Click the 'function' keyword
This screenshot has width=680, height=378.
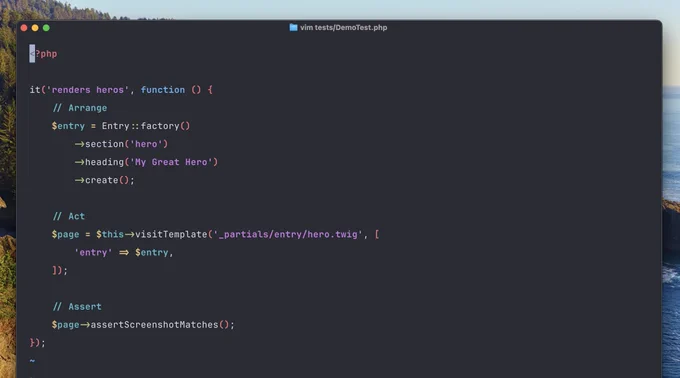click(163, 90)
